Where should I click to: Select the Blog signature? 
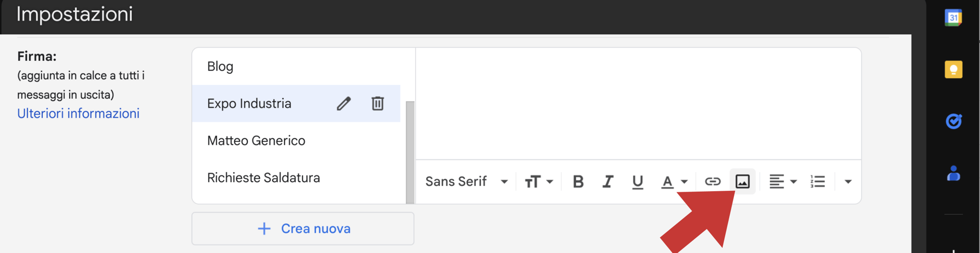coord(296,67)
